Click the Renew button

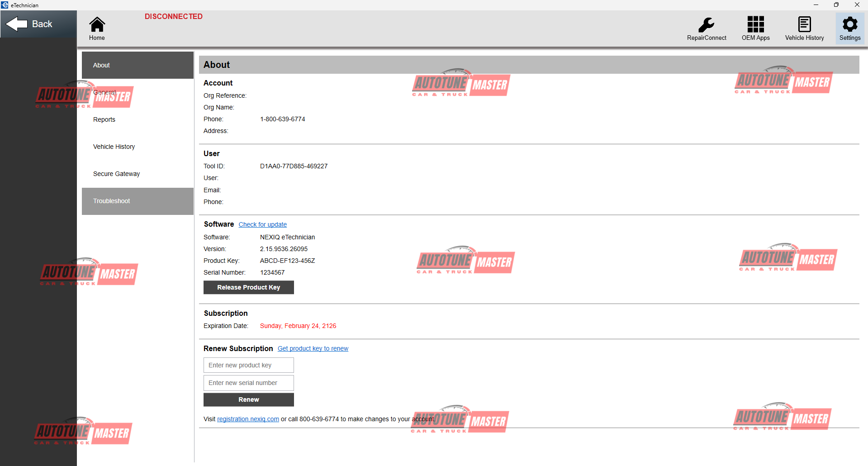(248, 399)
